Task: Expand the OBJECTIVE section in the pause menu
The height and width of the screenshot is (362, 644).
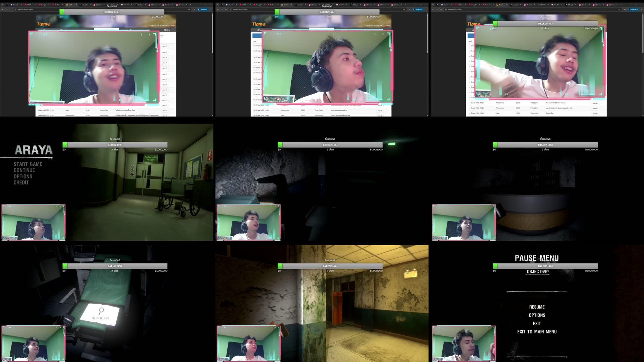Action: pyautogui.click(x=537, y=271)
